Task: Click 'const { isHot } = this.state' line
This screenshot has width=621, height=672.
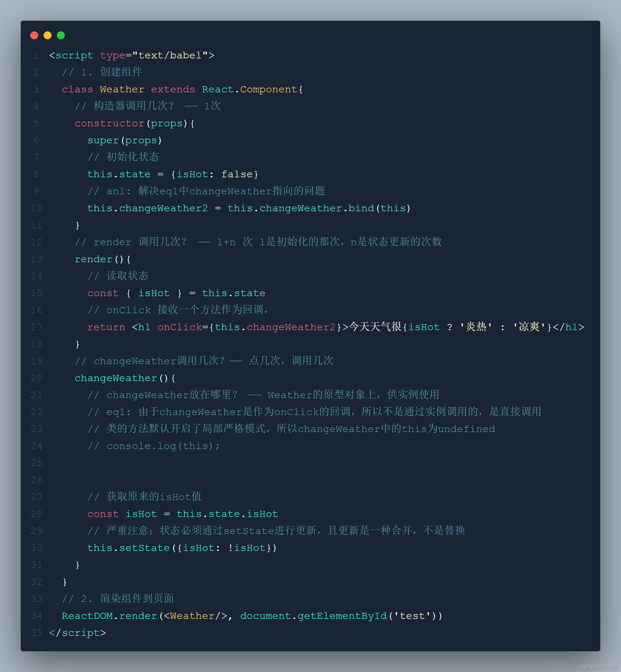Action: pos(176,293)
